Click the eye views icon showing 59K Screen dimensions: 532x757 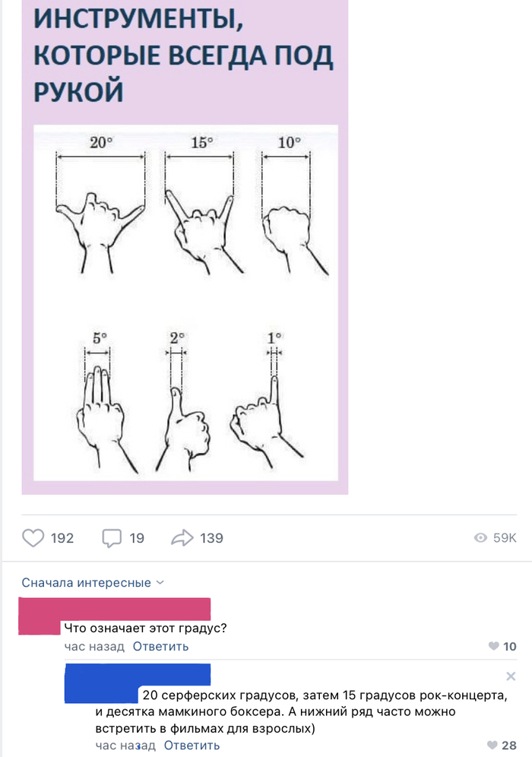(x=480, y=538)
